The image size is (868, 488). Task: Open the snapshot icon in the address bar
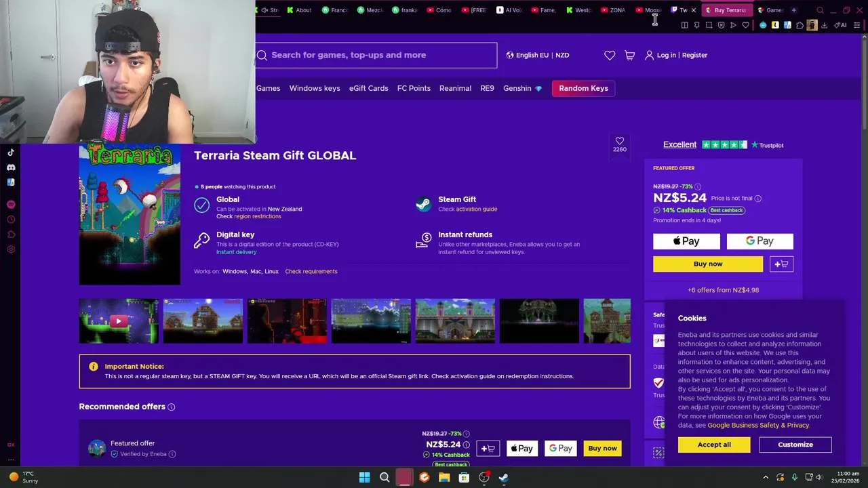(709, 25)
